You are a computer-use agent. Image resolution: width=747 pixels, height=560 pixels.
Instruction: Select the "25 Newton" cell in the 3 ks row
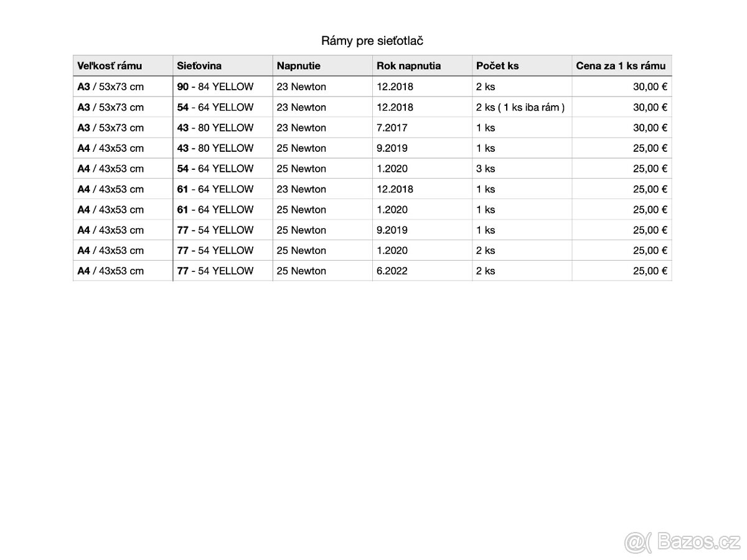pyautogui.click(x=301, y=169)
